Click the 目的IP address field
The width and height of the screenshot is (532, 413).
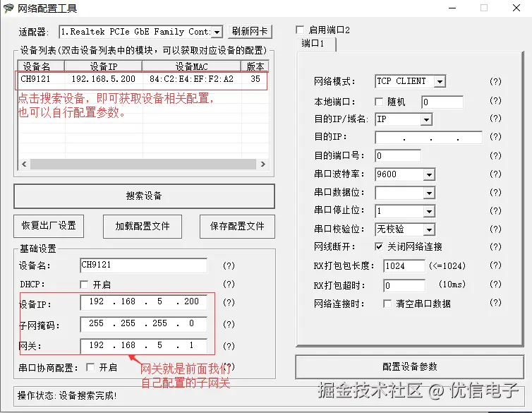(428, 138)
